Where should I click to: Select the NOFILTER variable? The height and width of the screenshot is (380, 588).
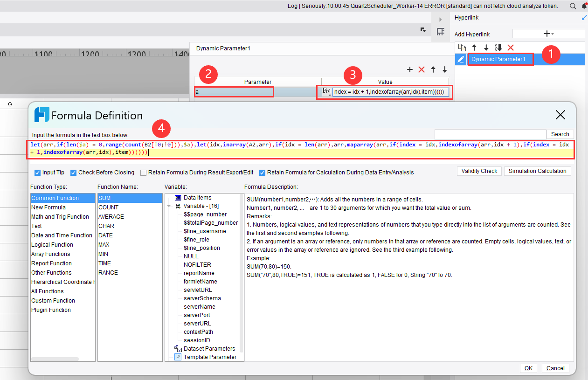pos(197,265)
